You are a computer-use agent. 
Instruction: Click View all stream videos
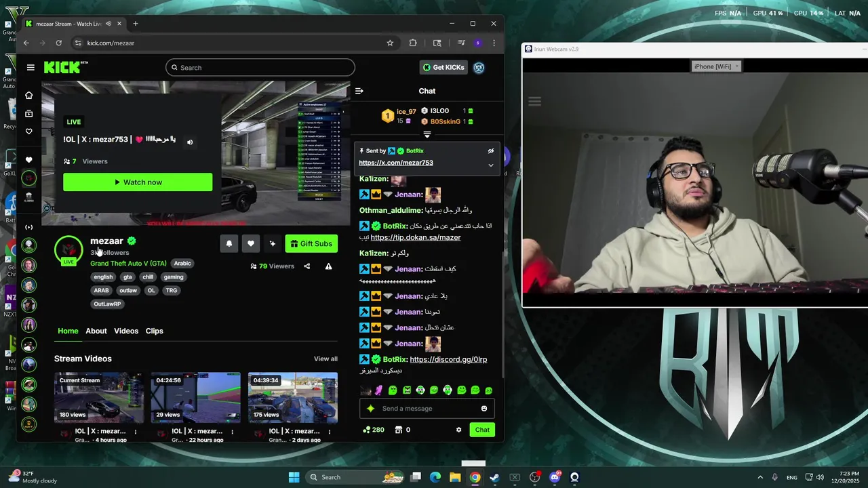[325, 359]
